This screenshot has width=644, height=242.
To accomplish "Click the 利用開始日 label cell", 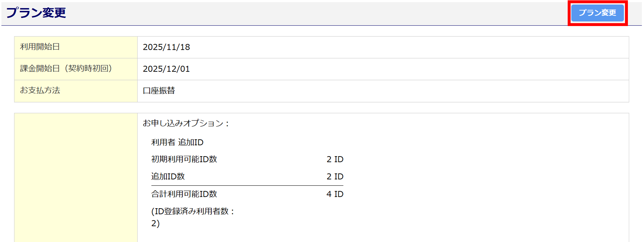I will 40,47.
